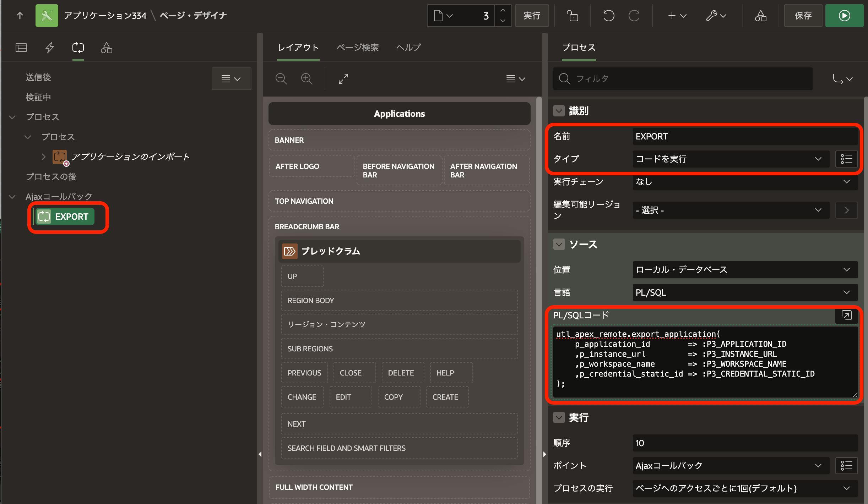Click the page lock icon
The width and height of the screenshot is (868, 504).
[572, 16]
